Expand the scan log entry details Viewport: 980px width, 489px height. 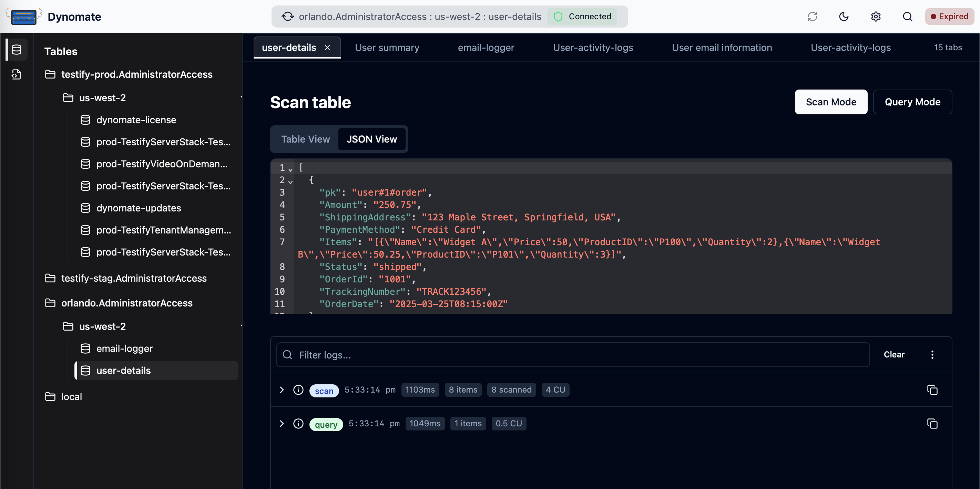(282, 390)
